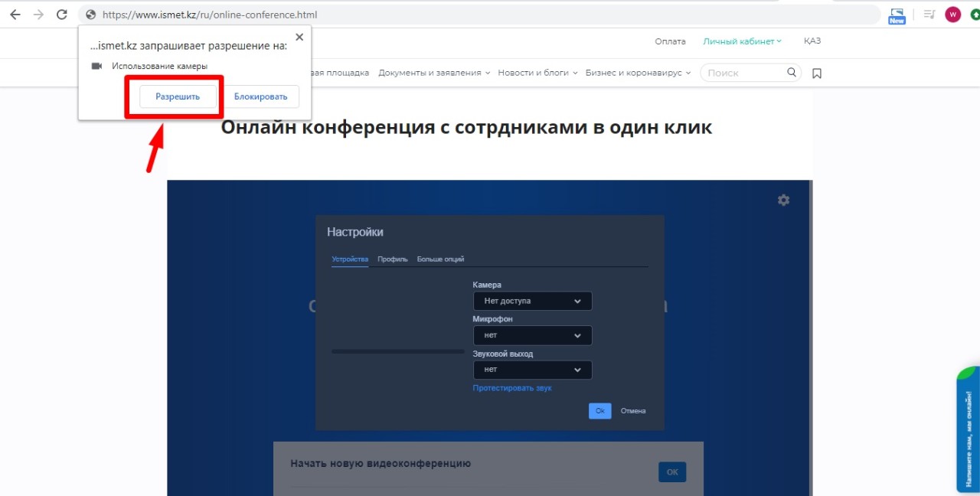This screenshot has width=980, height=496.
Task: Block camera access with Блокировать
Action: pos(260,96)
